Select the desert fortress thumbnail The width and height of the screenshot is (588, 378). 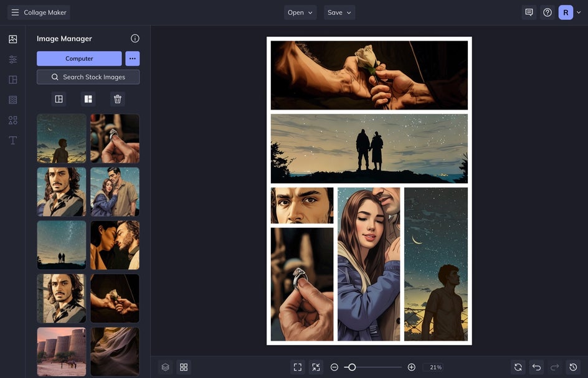click(x=62, y=352)
